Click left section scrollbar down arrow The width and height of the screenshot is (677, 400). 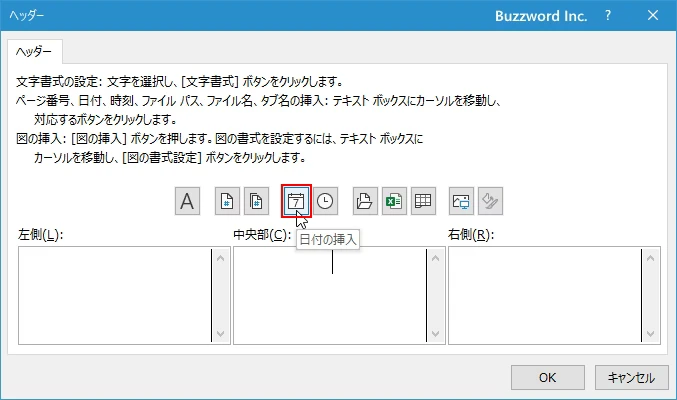click(x=221, y=333)
